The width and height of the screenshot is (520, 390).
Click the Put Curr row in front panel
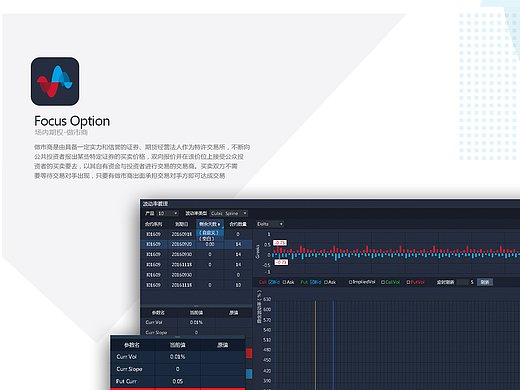(178, 381)
